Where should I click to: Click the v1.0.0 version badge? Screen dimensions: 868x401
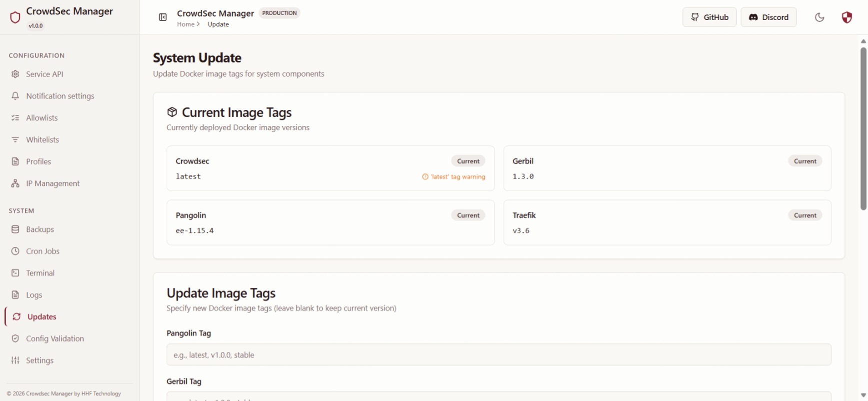click(x=36, y=25)
